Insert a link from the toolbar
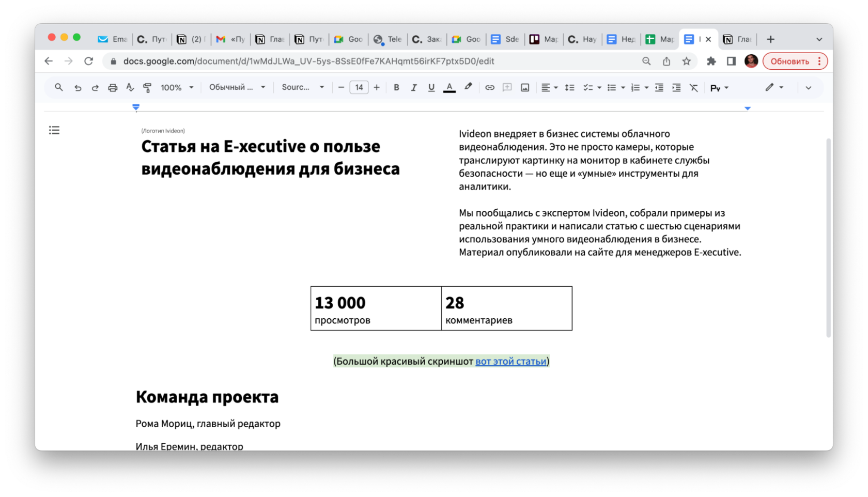Screen dimensions: 868x497 [489, 88]
